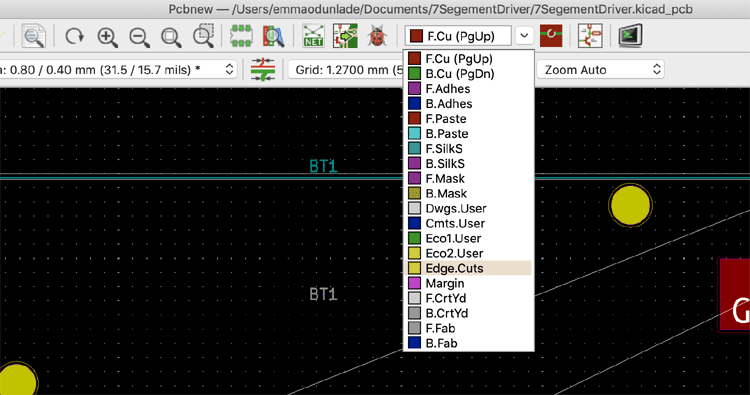This screenshot has width=750, height=395.
Task: Open the Zoom Auto dropdown
Action: click(601, 70)
